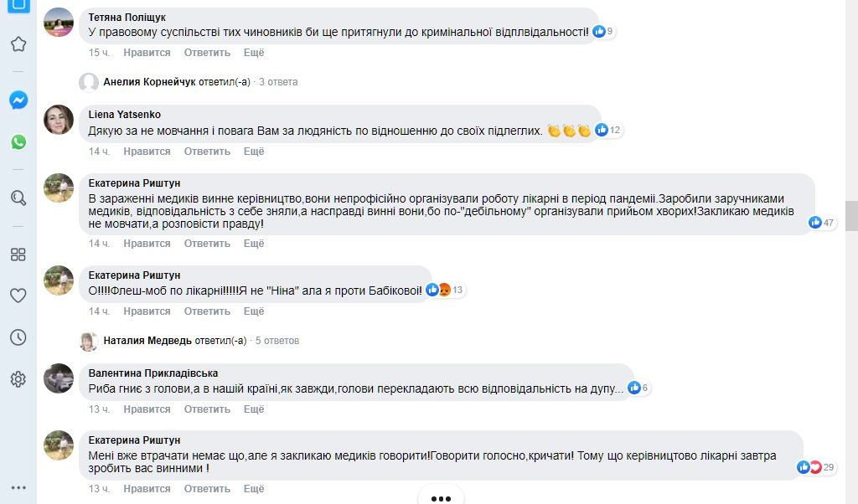Like Тетяна Поліщук's comment via Нравится
The image size is (858, 504).
coord(147,53)
